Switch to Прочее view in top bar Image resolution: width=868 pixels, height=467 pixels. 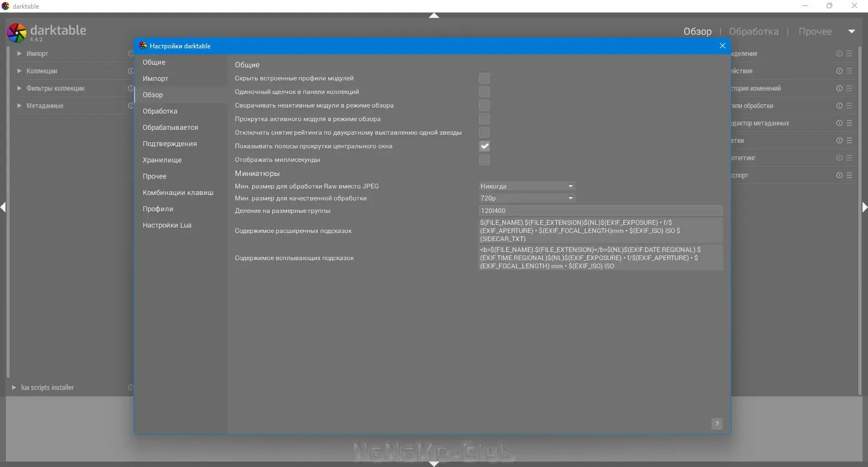815,31
